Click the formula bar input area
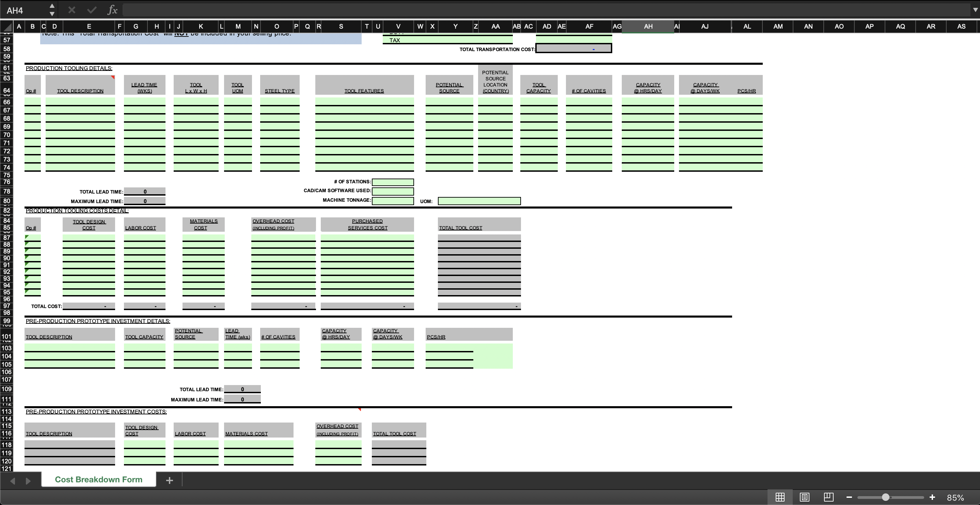 click(x=546, y=10)
